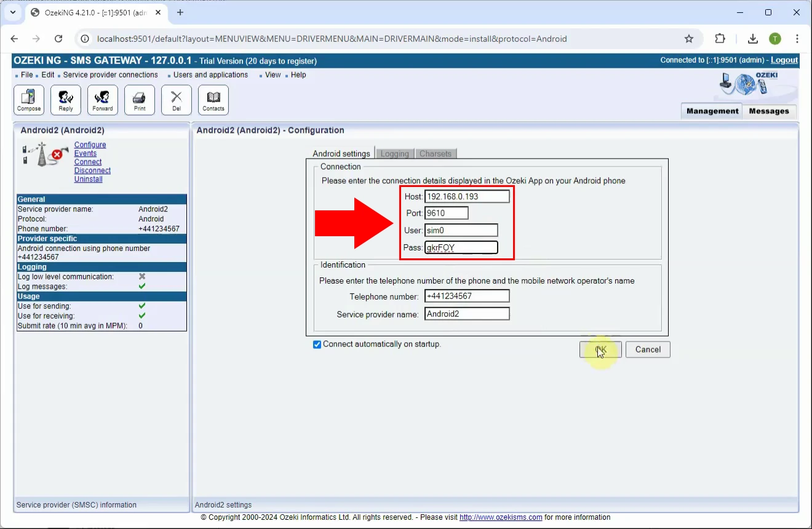Screen dimensions: 812x529
Task: Open a new browser tab
Action: click(180, 12)
